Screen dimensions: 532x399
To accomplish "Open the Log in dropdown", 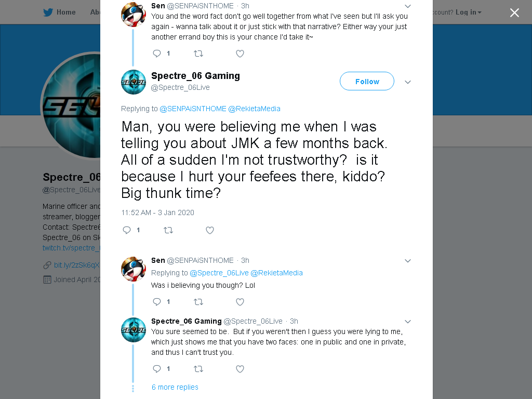I will click(469, 12).
